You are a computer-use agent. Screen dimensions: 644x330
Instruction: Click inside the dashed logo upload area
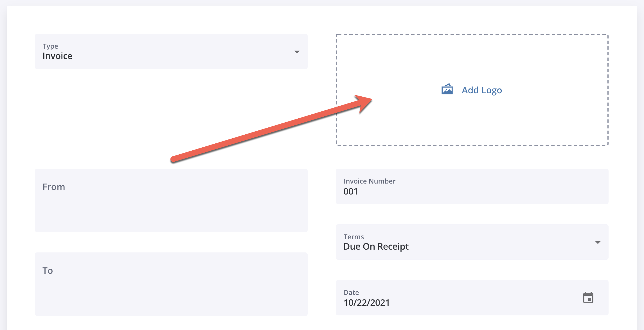point(472,89)
